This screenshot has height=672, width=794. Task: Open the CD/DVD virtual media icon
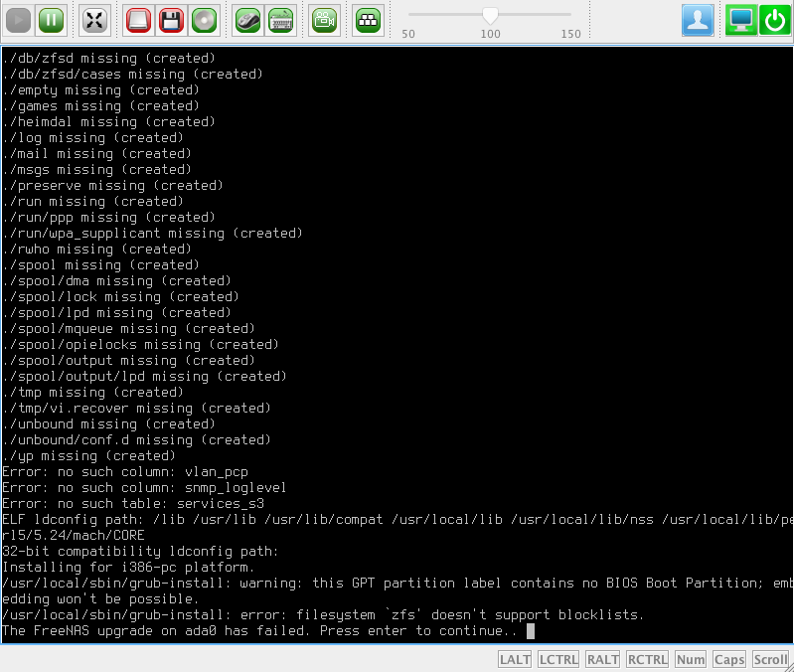pyautogui.click(x=204, y=20)
